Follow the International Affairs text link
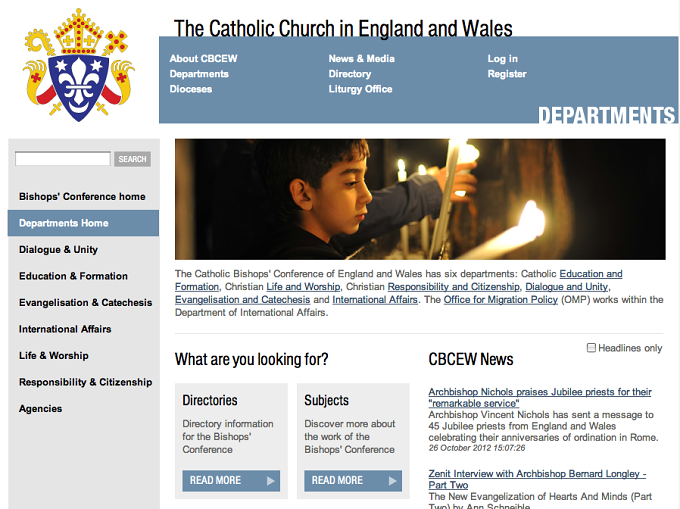The height and width of the screenshot is (509, 680). 375,300
